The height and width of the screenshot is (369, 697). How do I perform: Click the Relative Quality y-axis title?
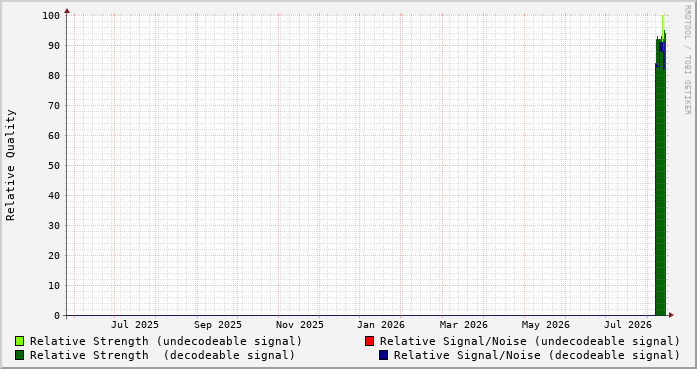[x=11, y=165]
